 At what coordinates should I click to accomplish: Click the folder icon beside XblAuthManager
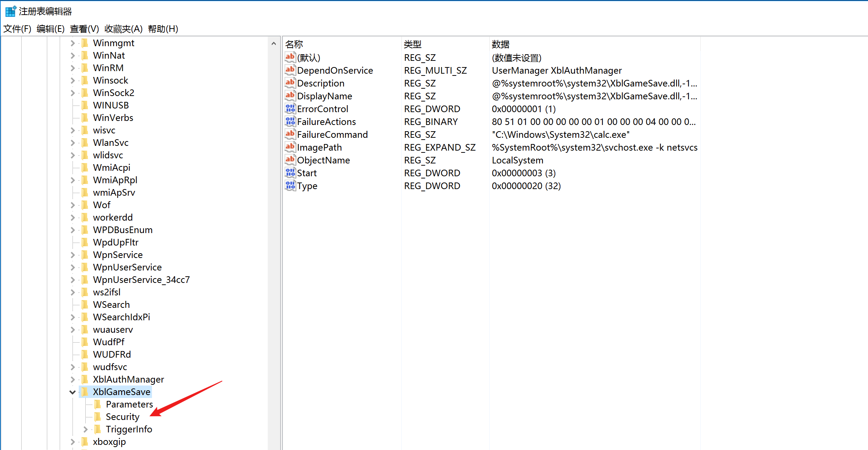85,379
